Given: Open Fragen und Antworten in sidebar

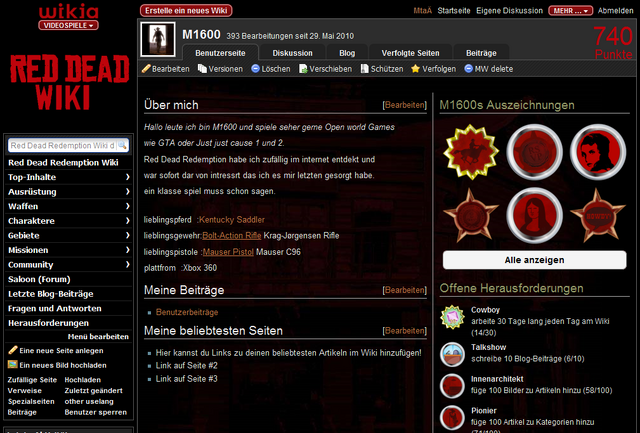Looking at the screenshot, I should pos(55,309).
